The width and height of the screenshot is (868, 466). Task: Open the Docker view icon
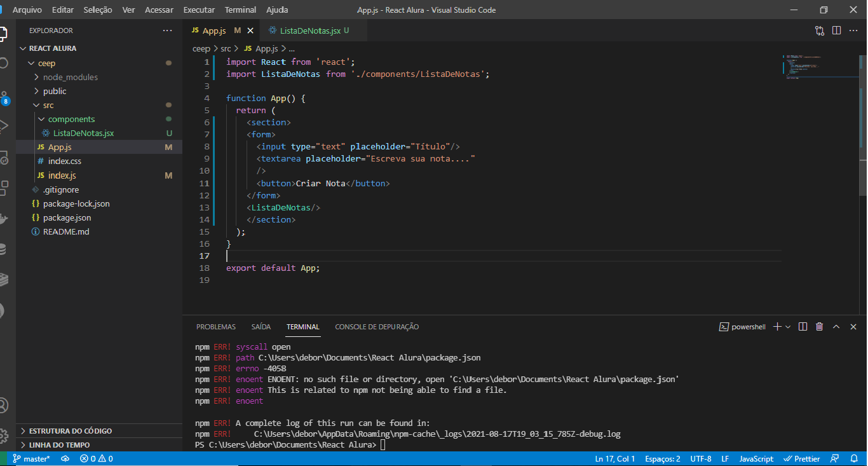pos(3,219)
